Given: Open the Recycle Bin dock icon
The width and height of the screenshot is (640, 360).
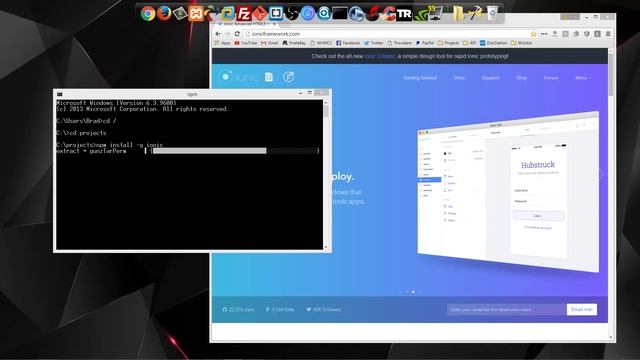Looking at the screenshot, I should click(x=492, y=13).
